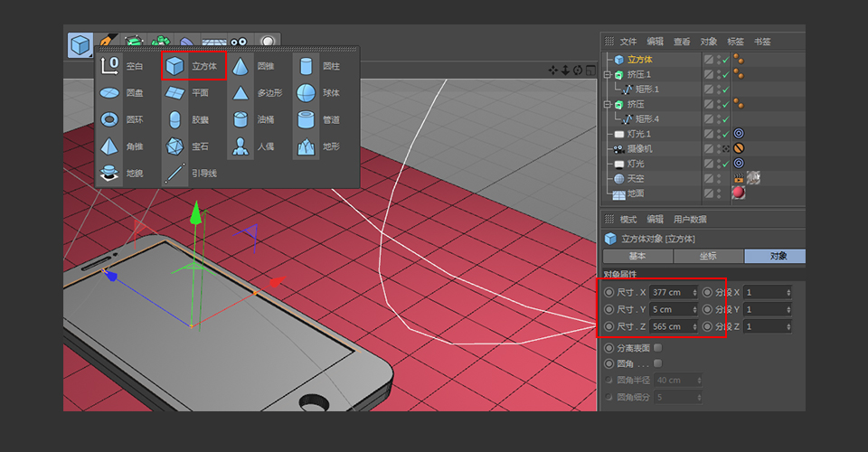Viewport: 868px width, 452px height.
Task: Click the 尺寸 X value stepper arrows
Action: [694, 292]
